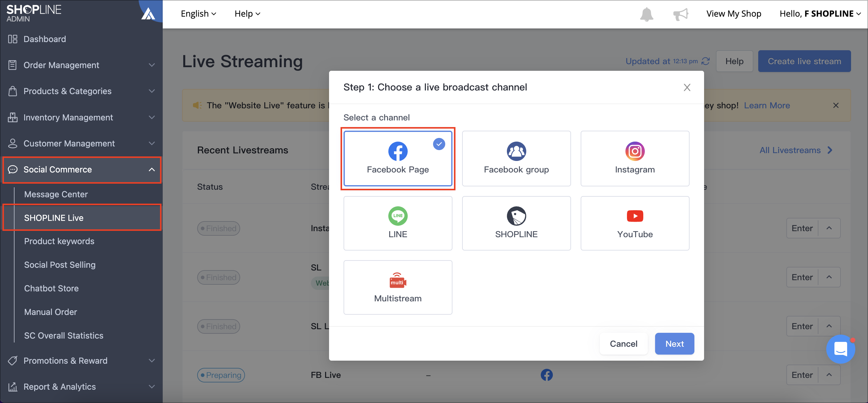Viewport: 868px width, 403px height.
Task: Click the Facebook icon in FB Live row
Action: click(x=547, y=375)
